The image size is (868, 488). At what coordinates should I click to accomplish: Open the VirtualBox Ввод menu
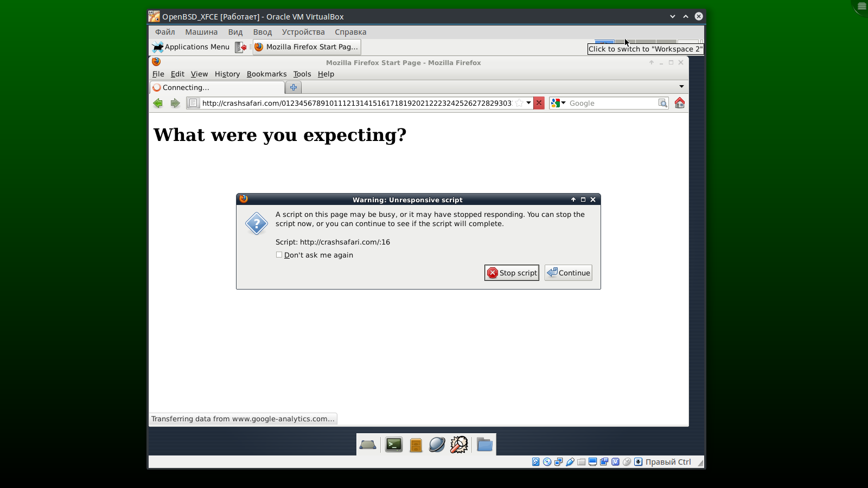coord(263,32)
